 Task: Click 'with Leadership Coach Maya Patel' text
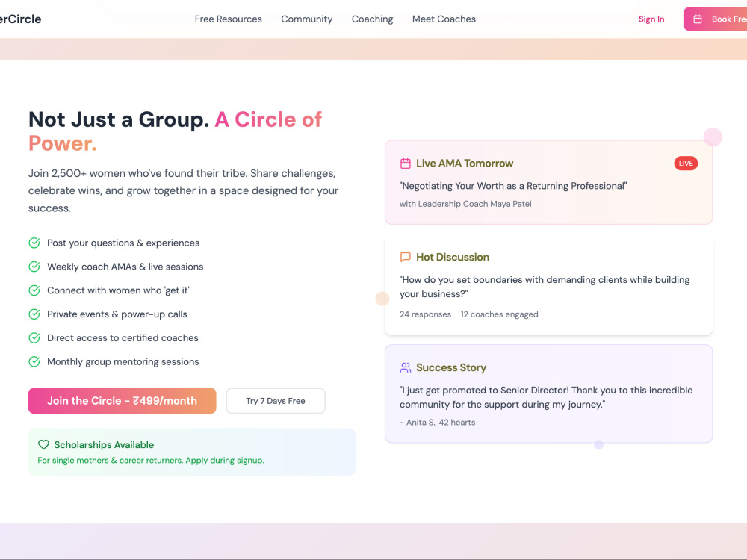click(465, 204)
